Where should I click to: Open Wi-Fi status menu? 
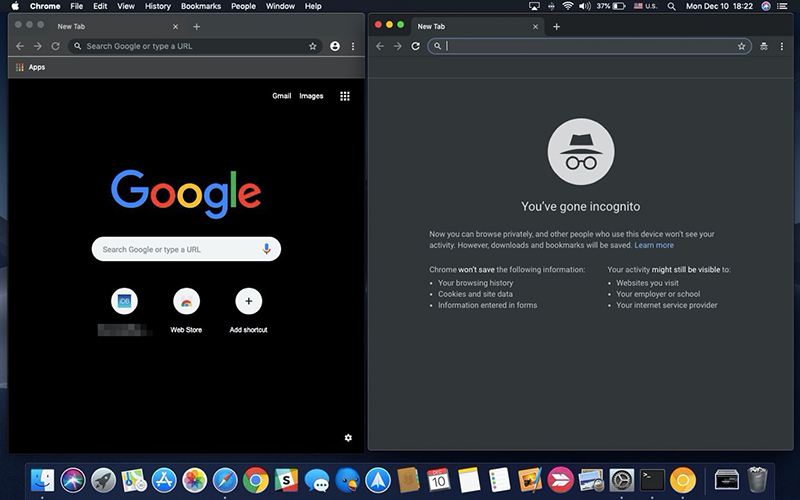coord(568,6)
